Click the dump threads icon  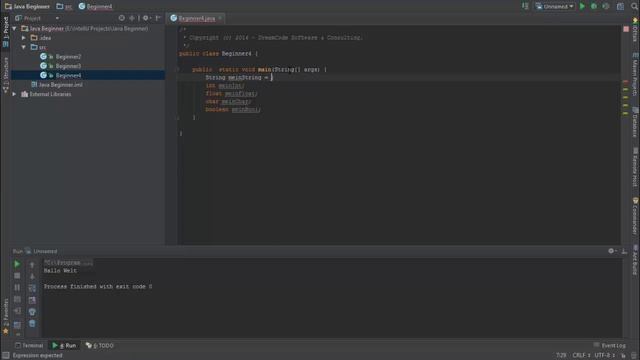17,299
